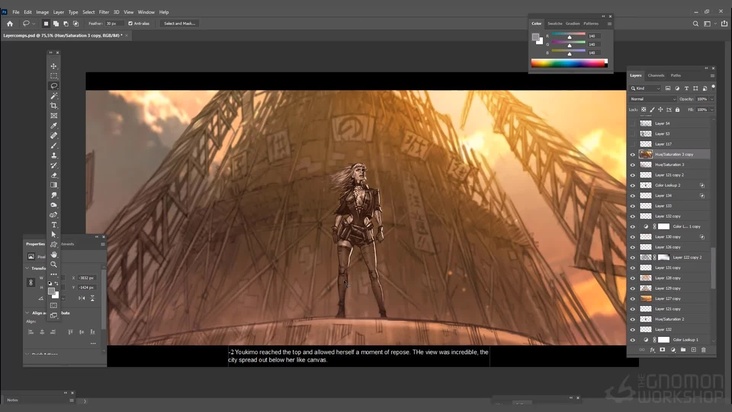Select the Move tool
Viewport: 732px width, 412px height.
(54, 66)
